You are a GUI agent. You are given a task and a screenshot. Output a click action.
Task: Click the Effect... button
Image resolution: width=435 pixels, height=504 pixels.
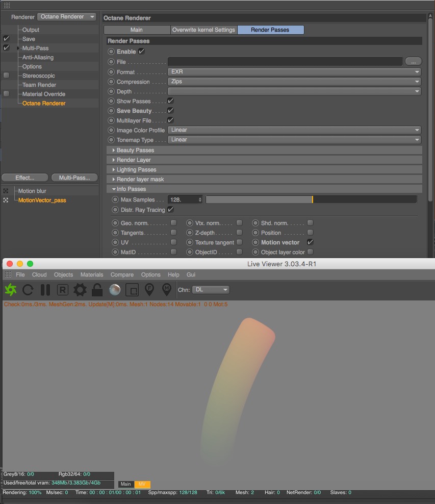click(x=25, y=178)
